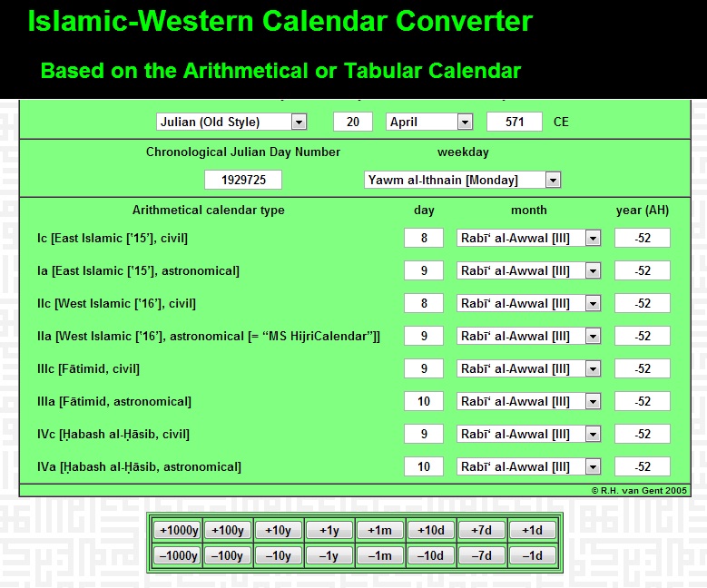
Task: Subtract seven days using the −7d button
Action: (x=481, y=555)
